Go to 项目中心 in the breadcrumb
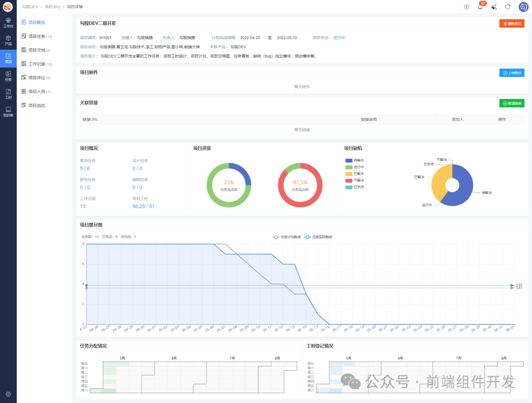 [53, 7]
